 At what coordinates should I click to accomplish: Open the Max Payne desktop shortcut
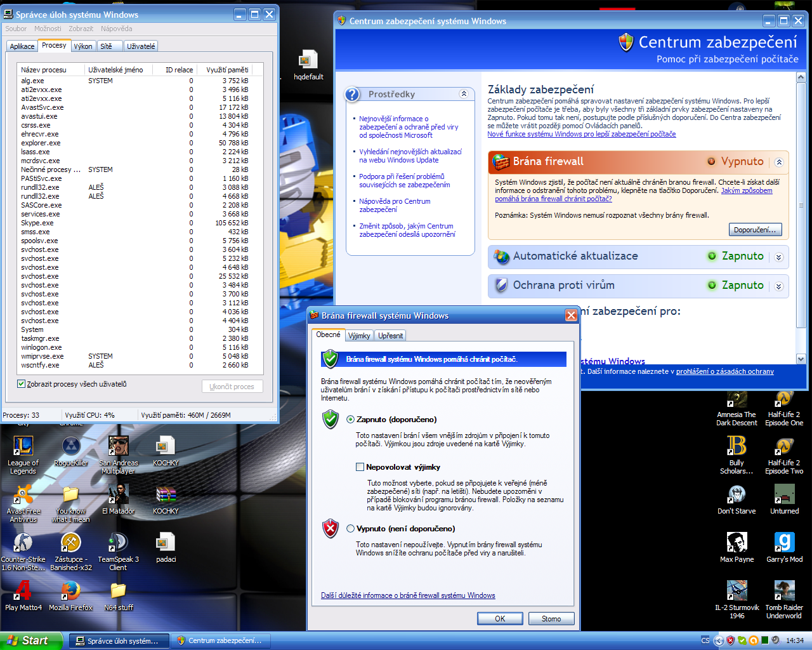click(737, 543)
